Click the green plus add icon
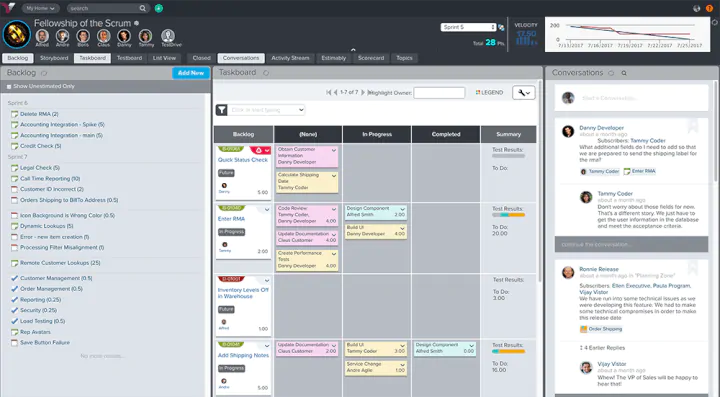The height and width of the screenshot is (397, 720). pos(159,8)
